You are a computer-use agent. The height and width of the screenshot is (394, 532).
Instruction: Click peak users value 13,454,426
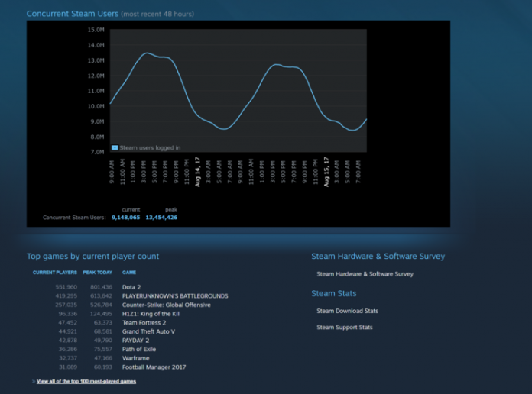point(161,218)
